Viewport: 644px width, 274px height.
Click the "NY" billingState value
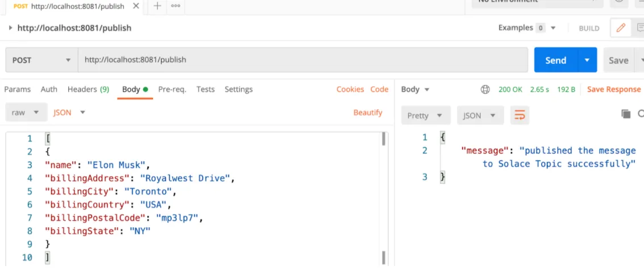click(x=140, y=231)
